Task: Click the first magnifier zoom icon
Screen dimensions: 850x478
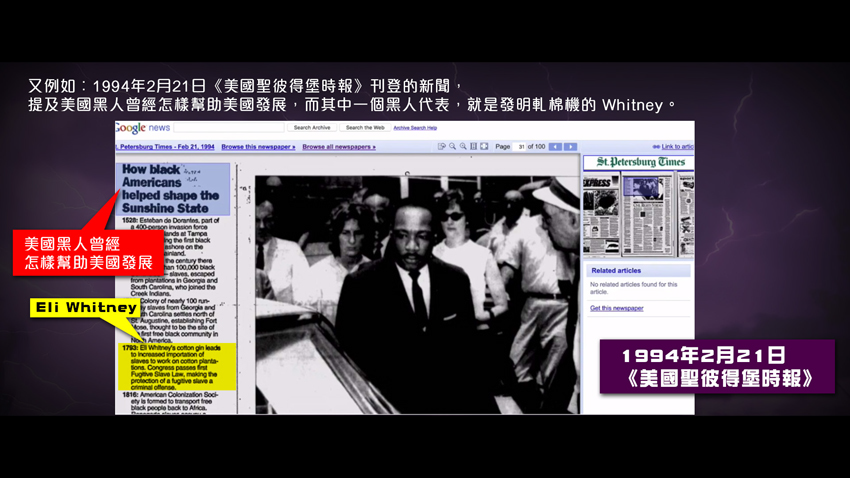Action: pos(452,146)
